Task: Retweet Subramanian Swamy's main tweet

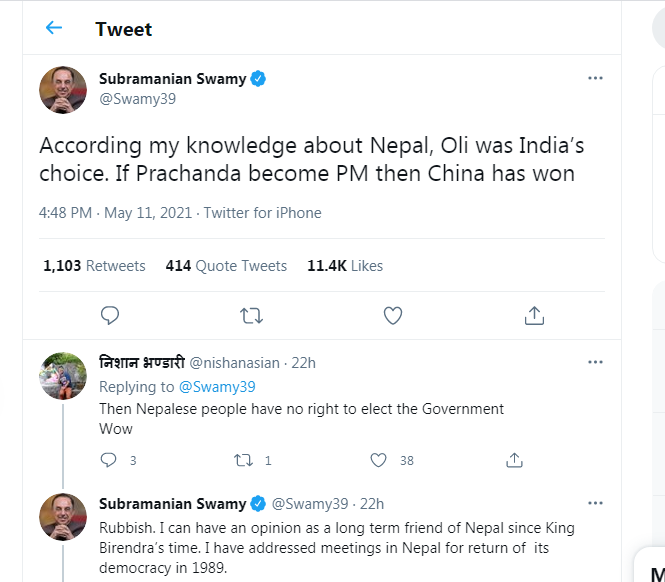Action: (x=251, y=316)
